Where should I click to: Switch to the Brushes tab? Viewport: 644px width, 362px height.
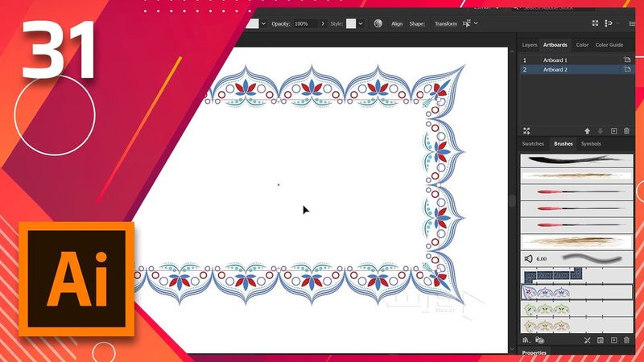(563, 144)
